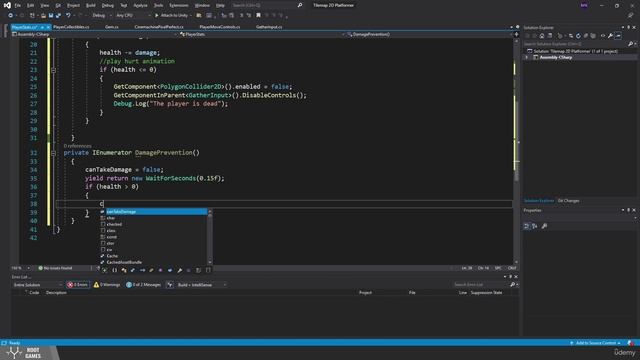Image resolution: width=640 pixels, height=360 pixels.
Task: Open the Build + IntelliSense dropdown
Action: pos(202,285)
